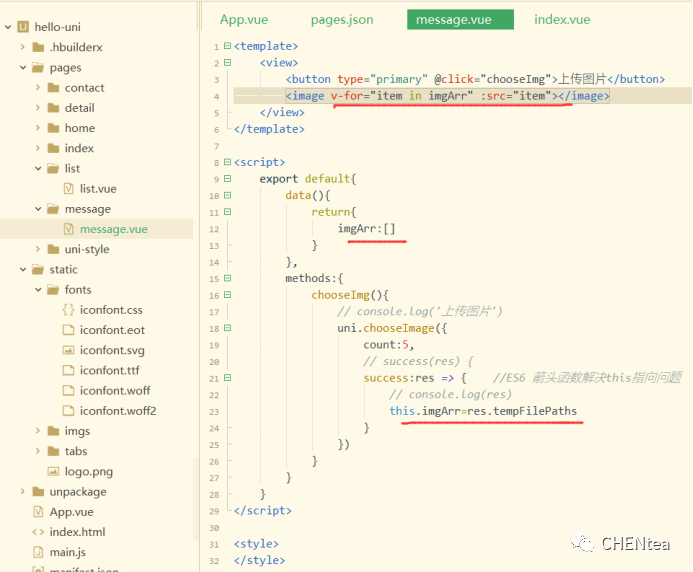Click the iconfont.svg image file icon
Image resolution: width=693 pixels, height=572 pixels.
(68, 350)
